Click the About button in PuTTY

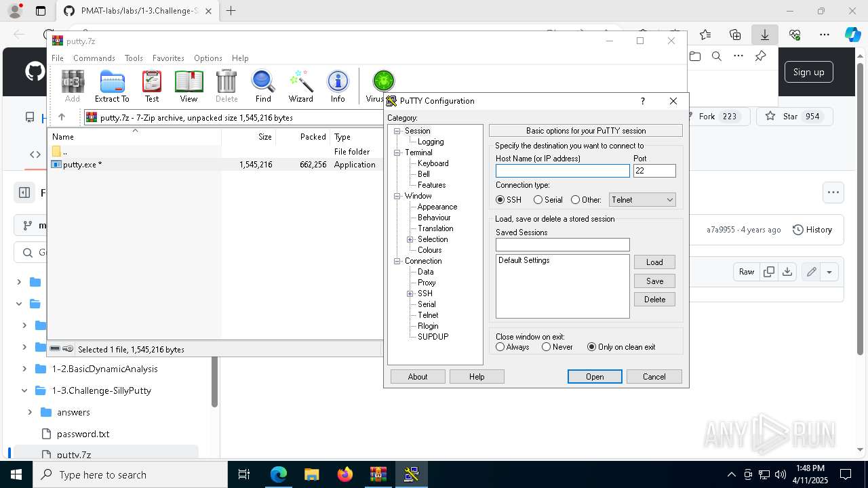click(x=418, y=377)
